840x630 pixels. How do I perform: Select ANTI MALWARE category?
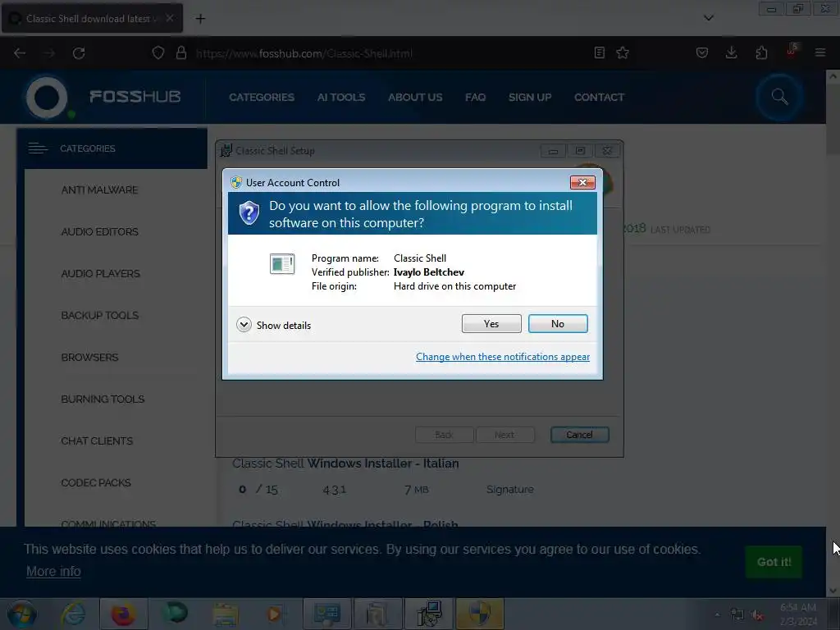pos(99,189)
